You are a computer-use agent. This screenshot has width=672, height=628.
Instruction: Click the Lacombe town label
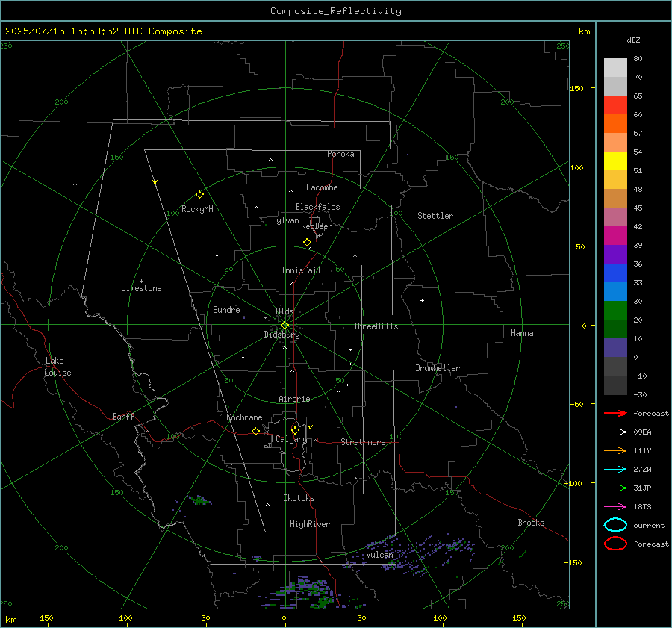coord(322,187)
